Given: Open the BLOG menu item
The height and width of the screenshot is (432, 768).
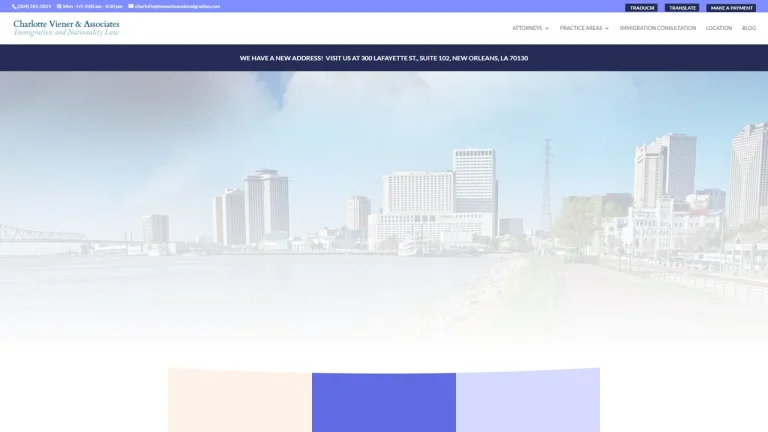Looking at the screenshot, I should click(x=749, y=28).
